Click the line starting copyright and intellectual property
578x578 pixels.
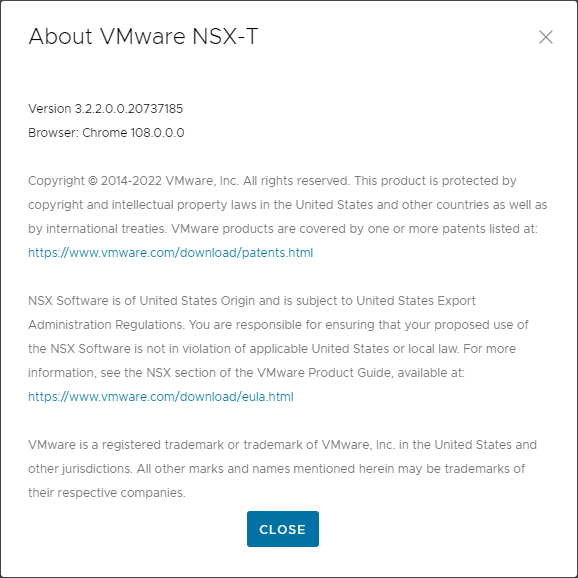[288, 205]
